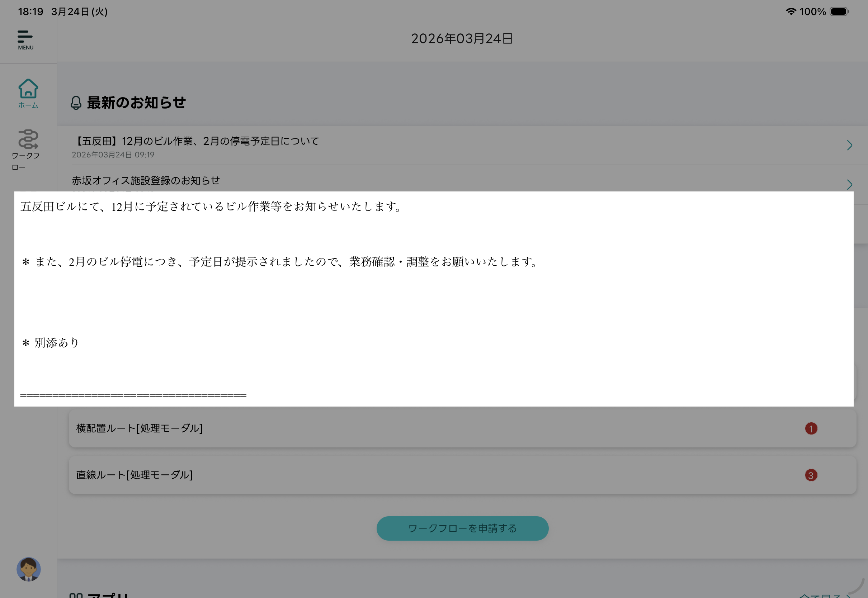Open 横配置ルート[処理モーダル] workflow row

(x=462, y=428)
